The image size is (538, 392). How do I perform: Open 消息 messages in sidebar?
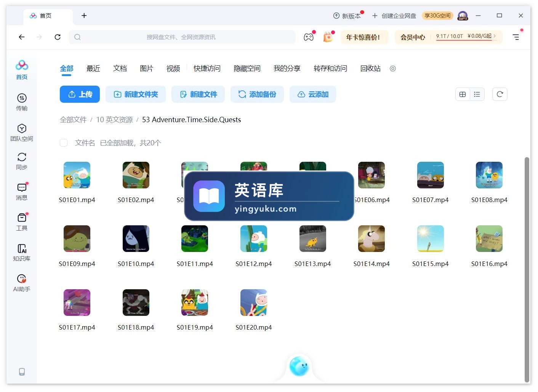point(22,191)
